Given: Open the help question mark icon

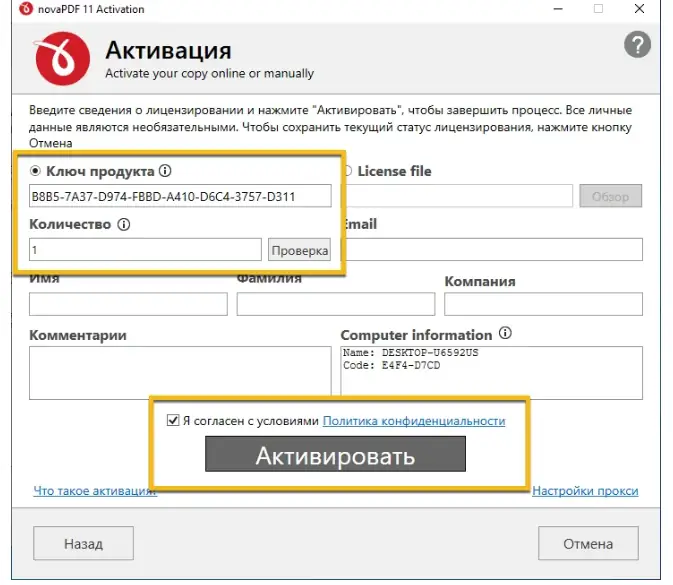Looking at the screenshot, I should (x=637, y=44).
